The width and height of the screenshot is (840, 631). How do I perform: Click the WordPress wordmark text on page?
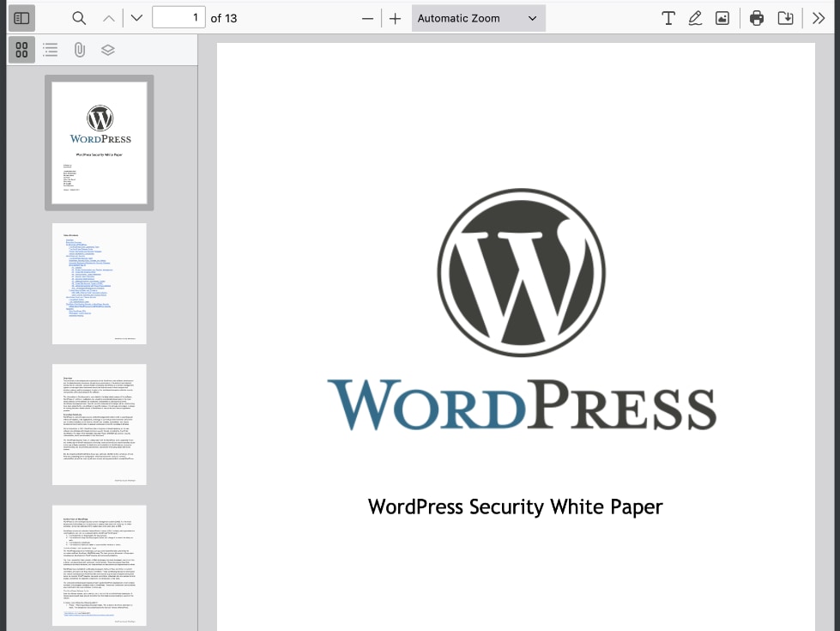522,404
